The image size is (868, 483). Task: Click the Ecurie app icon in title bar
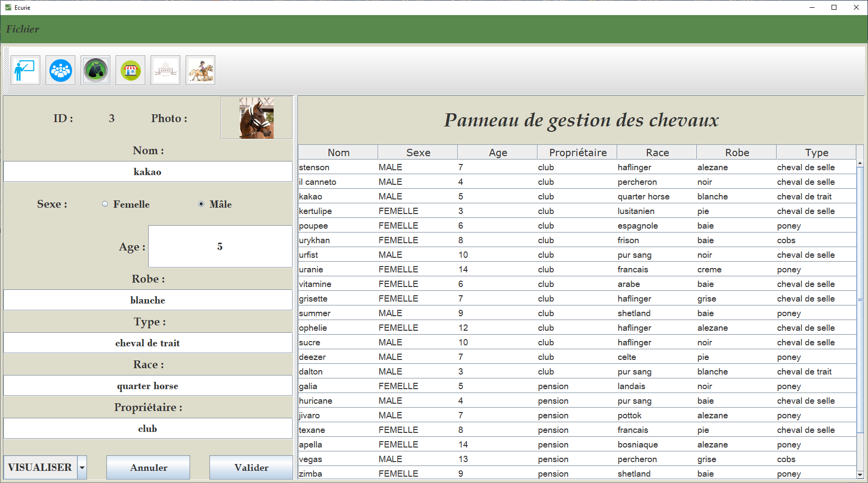point(8,7)
